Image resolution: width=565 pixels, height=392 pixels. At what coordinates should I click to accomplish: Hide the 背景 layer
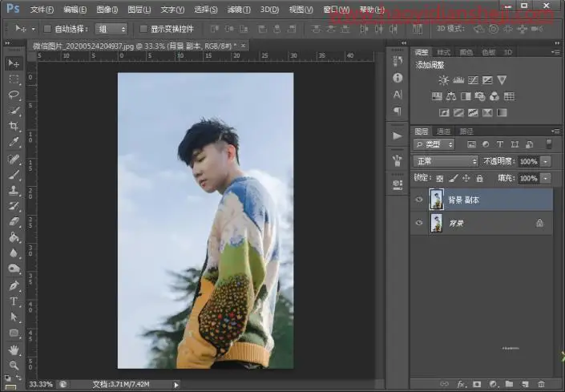pos(418,223)
